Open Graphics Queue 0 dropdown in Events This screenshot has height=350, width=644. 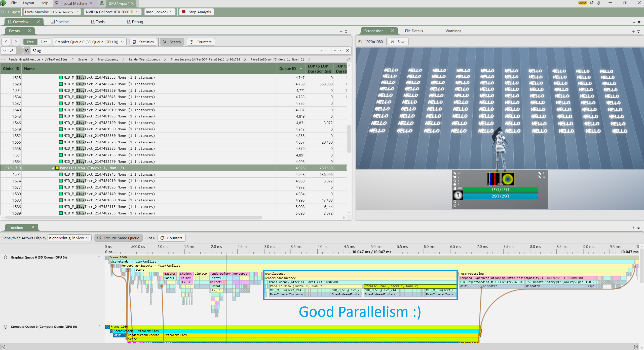pyautogui.click(x=89, y=42)
